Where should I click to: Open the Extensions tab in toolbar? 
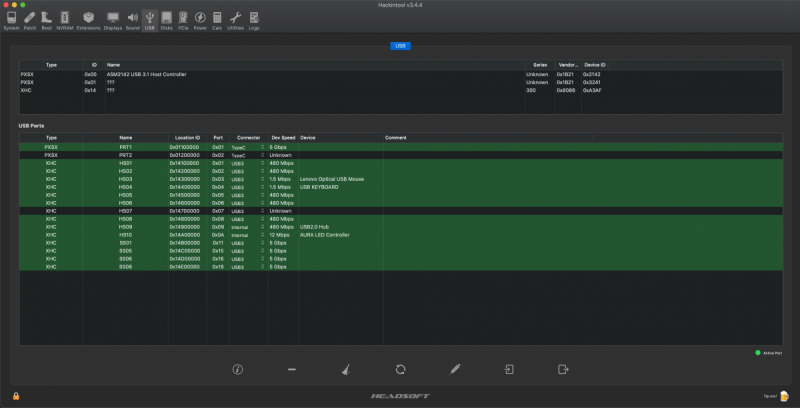coord(88,20)
